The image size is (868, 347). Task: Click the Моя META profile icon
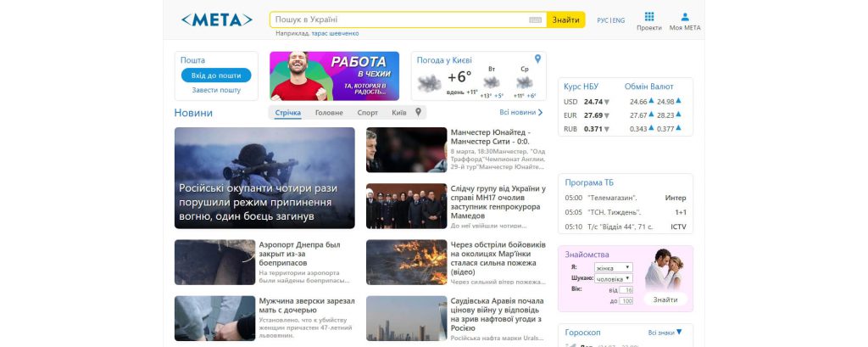(x=685, y=16)
